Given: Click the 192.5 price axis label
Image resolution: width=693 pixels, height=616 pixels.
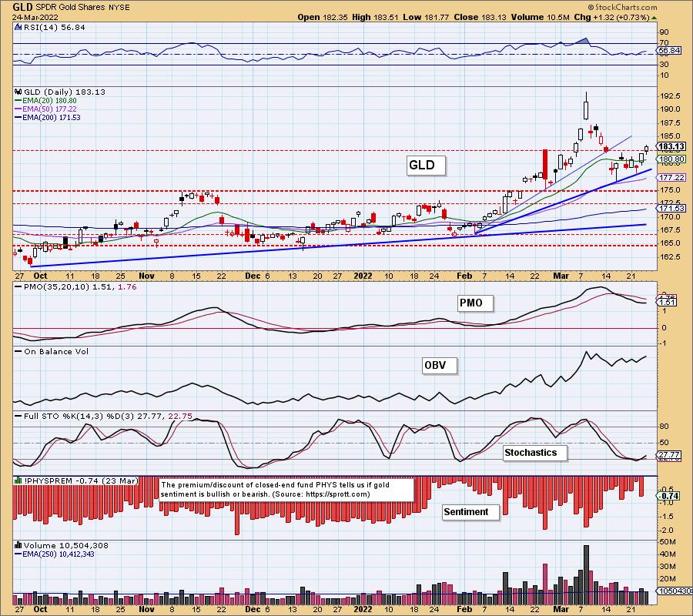Looking at the screenshot, I should coord(671,96).
